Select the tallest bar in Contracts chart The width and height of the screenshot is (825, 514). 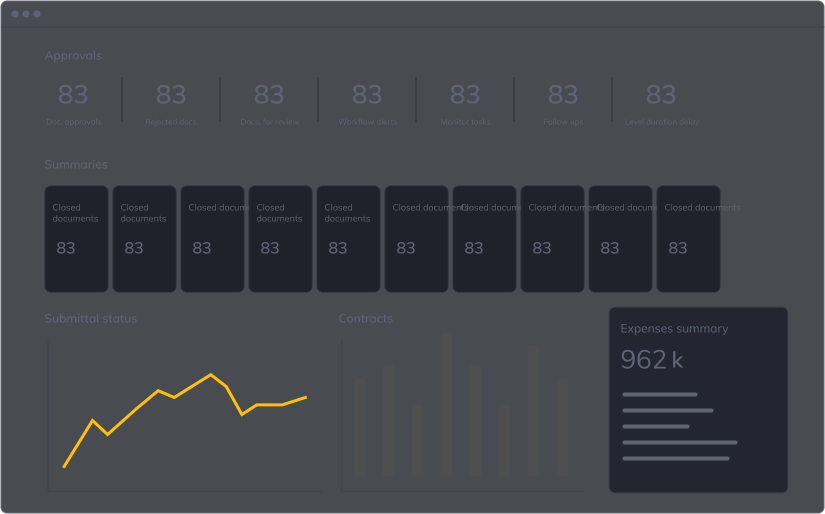446,405
